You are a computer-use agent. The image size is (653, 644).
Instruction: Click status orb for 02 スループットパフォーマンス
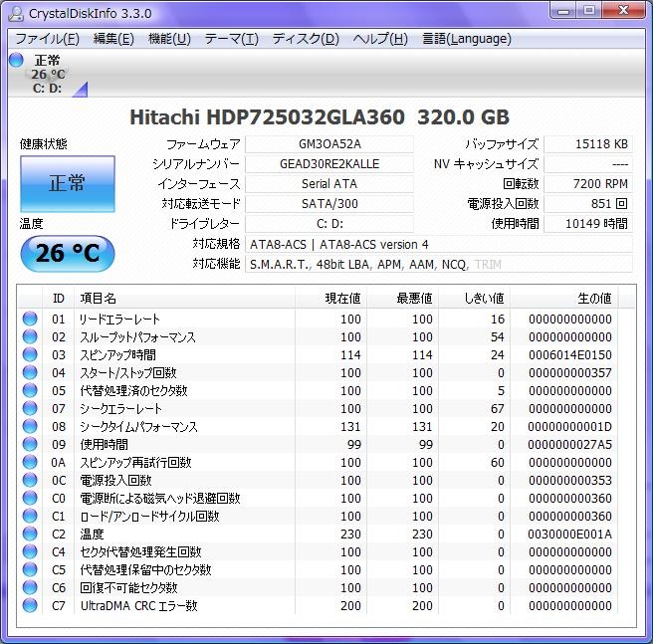pyautogui.click(x=30, y=336)
